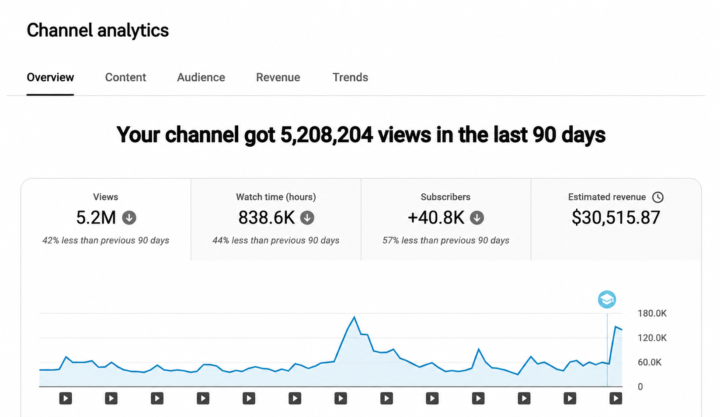Select the Views metric card

[106, 220]
